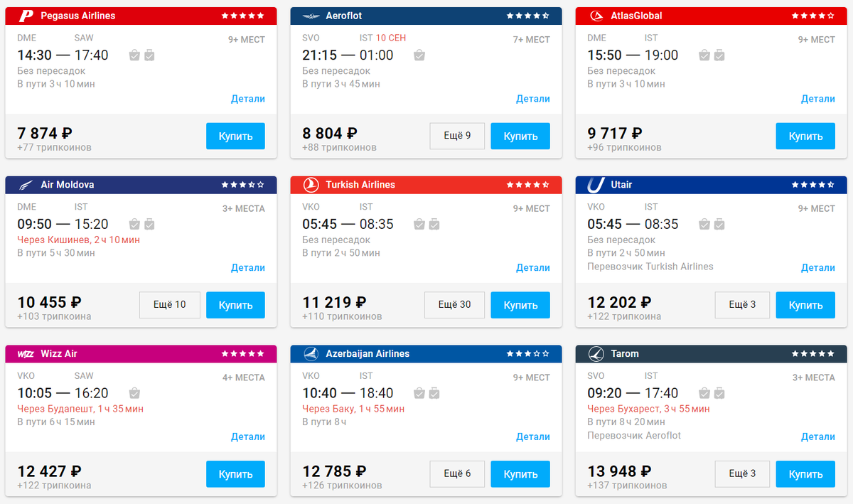Image resolution: width=853 pixels, height=504 pixels.
Task: Click the baggage icon on the Aeroflot flight
Action: pos(419,55)
